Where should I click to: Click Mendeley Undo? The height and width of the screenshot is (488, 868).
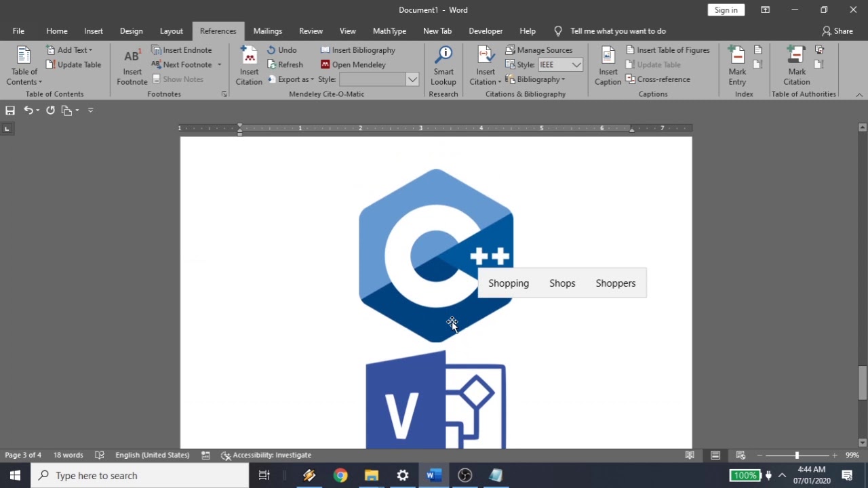tap(282, 50)
